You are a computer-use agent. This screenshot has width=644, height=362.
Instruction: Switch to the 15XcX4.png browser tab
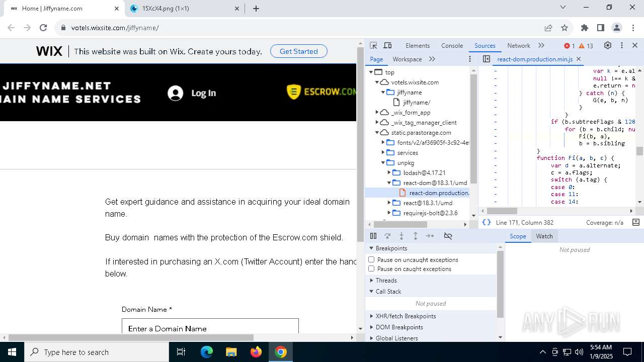pyautogui.click(x=184, y=9)
